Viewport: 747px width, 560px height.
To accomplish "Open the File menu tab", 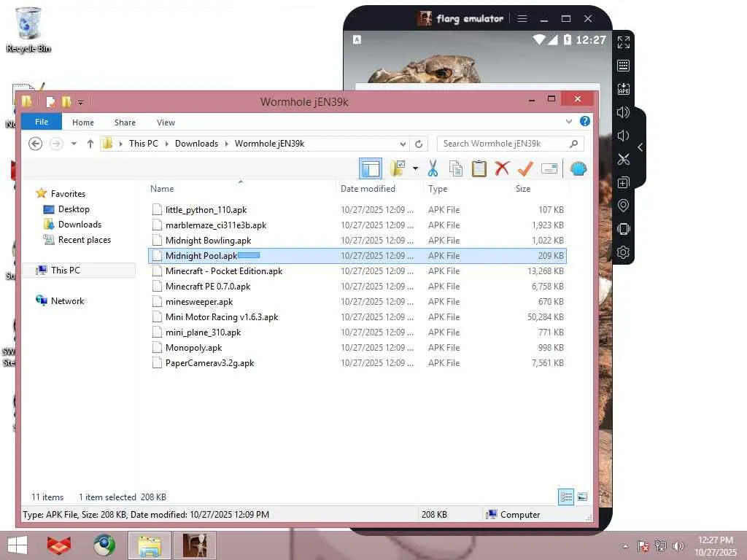I will pyautogui.click(x=42, y=122).
